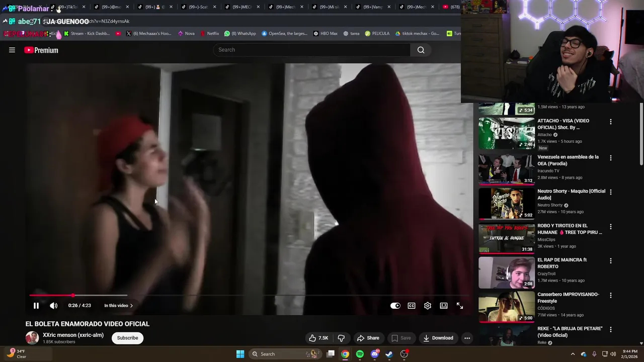Open Steam from the taskbar

coord(389,354)
